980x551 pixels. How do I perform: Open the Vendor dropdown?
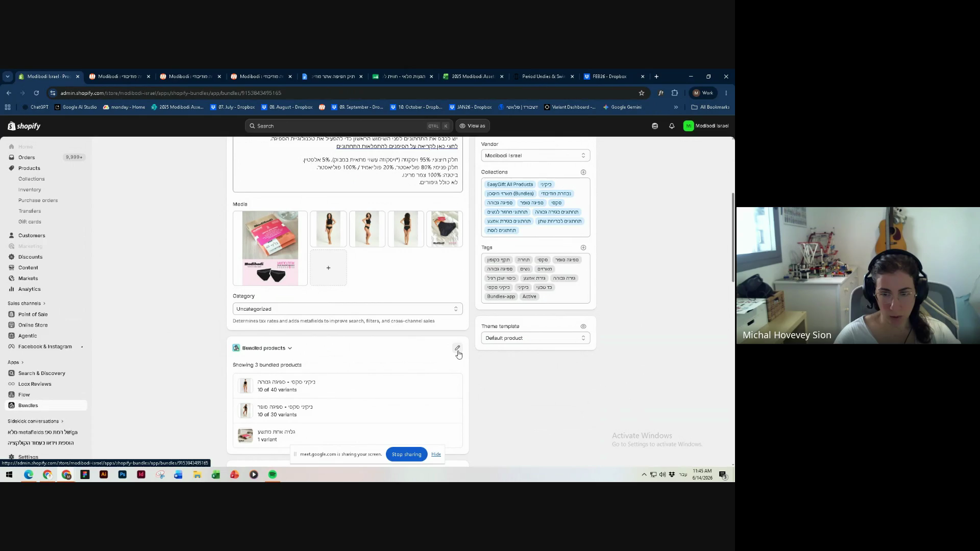pyautogui.click(x=535, y=156)
